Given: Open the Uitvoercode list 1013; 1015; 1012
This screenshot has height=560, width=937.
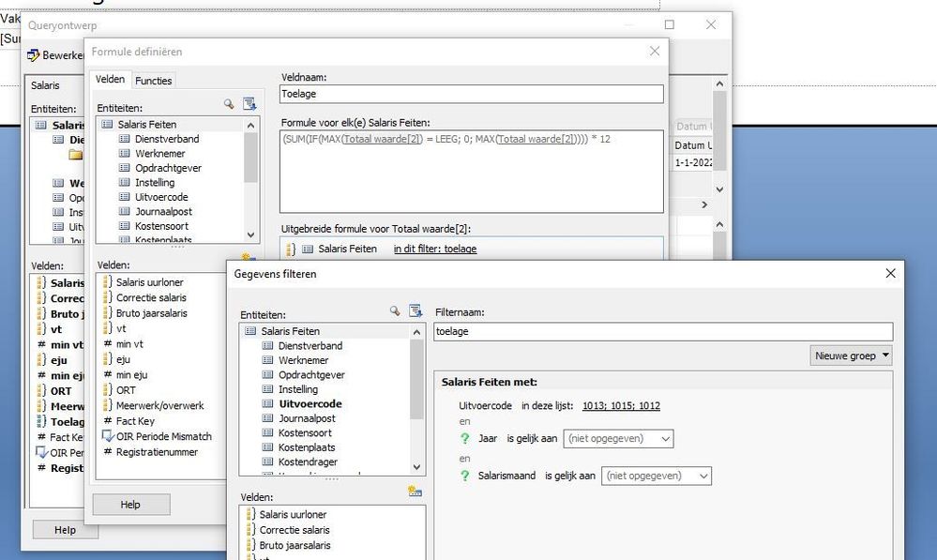Looking at the screenshot, I should click(621, 406).
